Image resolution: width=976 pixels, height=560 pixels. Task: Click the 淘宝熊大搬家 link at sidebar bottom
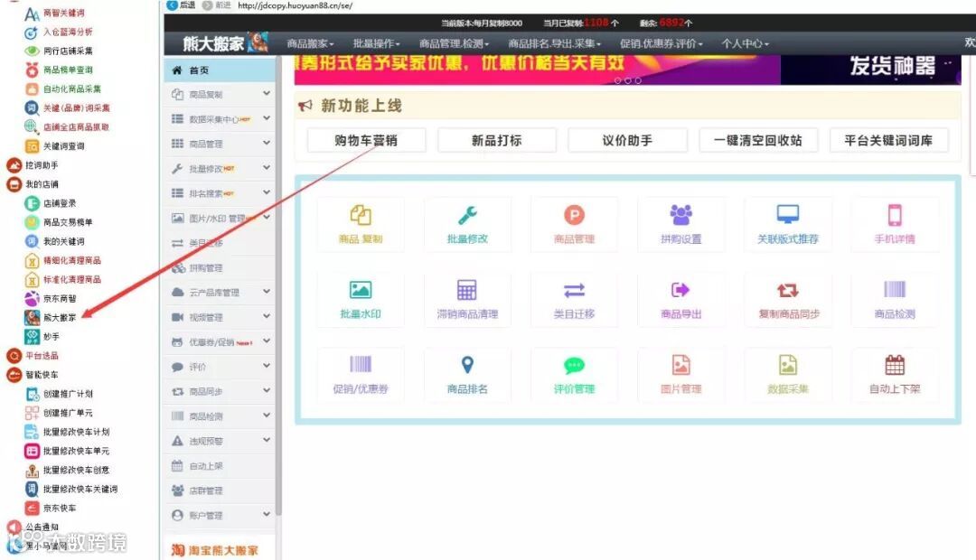point(215,550)
